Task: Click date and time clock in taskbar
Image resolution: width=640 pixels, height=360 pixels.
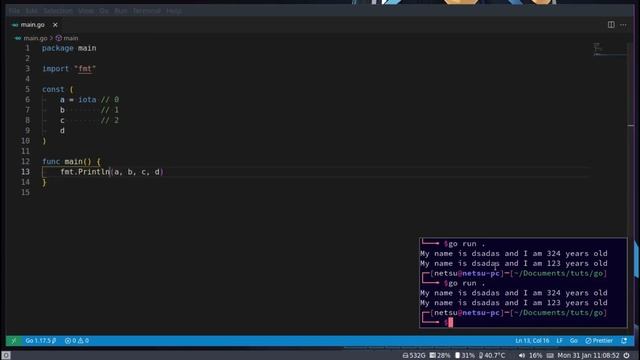Action: coord(588,356)
